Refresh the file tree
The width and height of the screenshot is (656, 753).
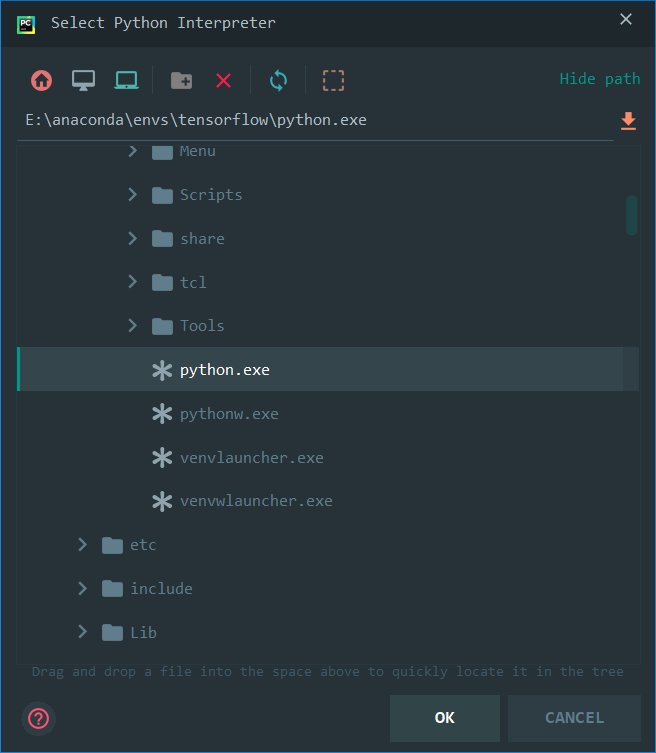[279, 80]
